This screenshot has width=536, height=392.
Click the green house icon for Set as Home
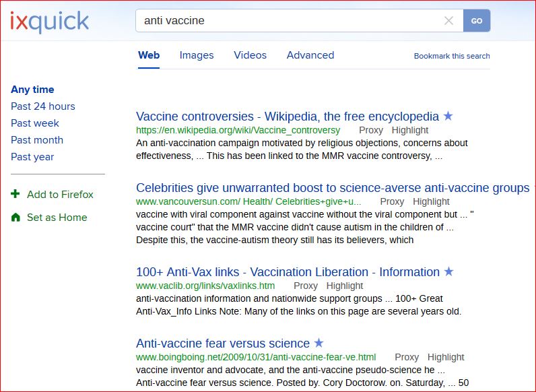15,217
